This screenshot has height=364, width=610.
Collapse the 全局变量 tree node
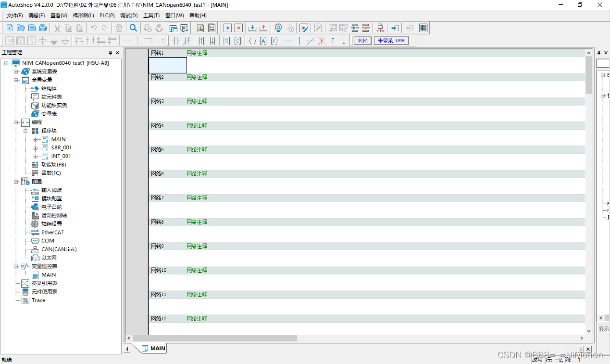15,80
